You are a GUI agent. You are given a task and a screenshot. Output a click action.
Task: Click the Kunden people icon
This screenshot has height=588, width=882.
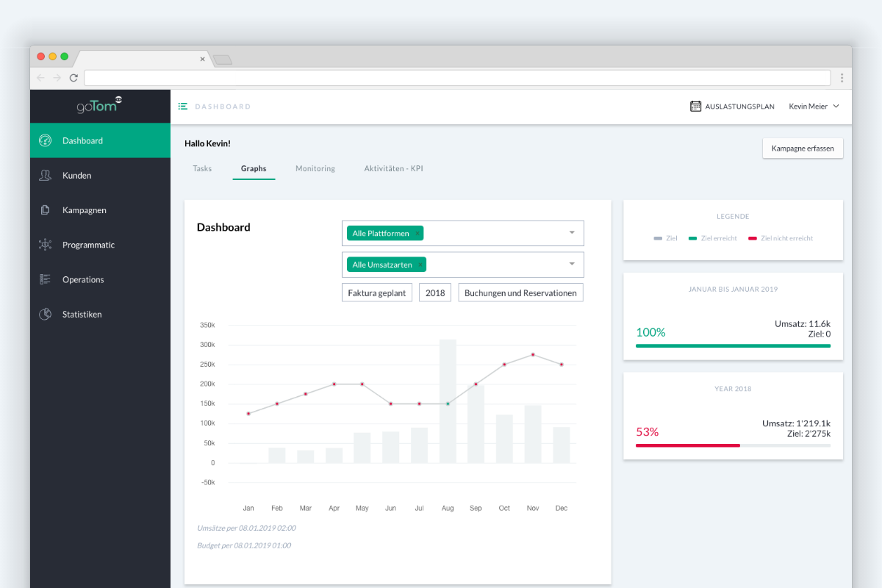click(x=45, y=175)
